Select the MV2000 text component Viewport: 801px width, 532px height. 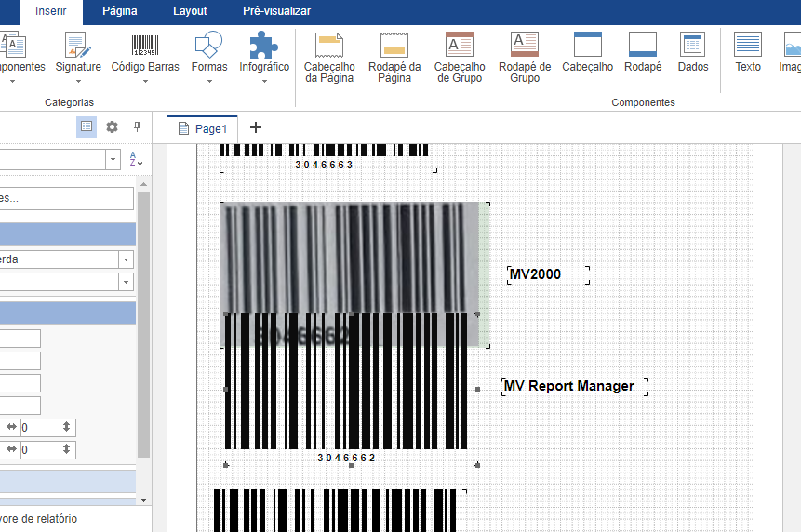[x=549, y=274]
